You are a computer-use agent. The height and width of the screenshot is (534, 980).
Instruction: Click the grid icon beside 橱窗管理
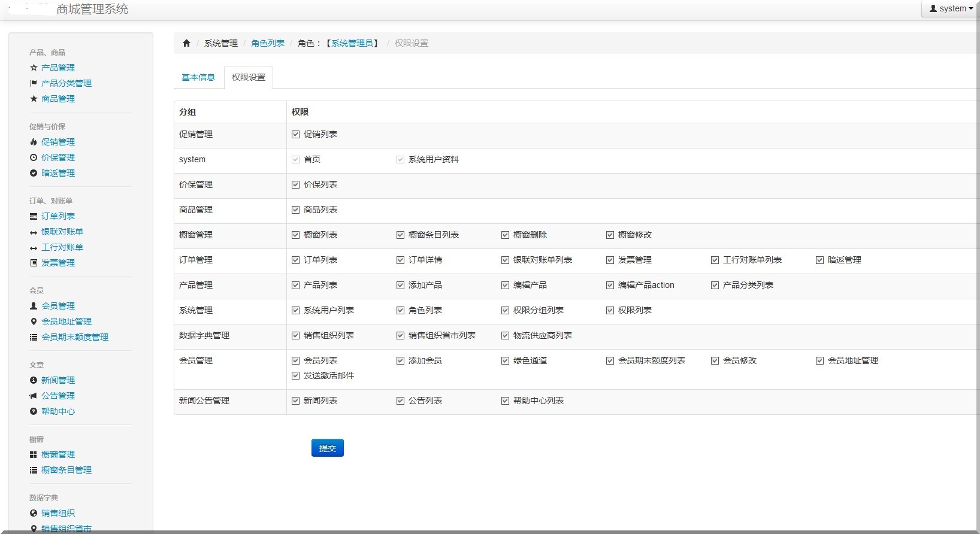pyautogui.click(x=34, y=454)
